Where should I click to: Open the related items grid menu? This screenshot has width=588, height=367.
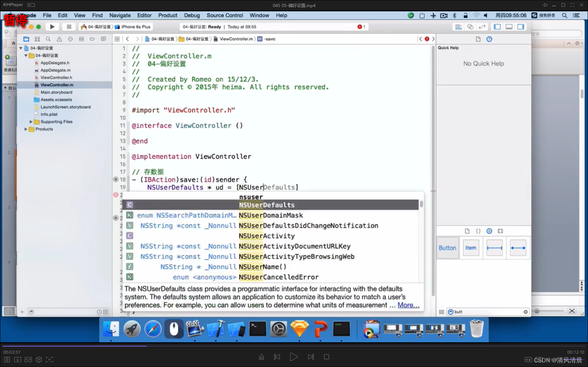pyautogui.click(x=117, y=39)
